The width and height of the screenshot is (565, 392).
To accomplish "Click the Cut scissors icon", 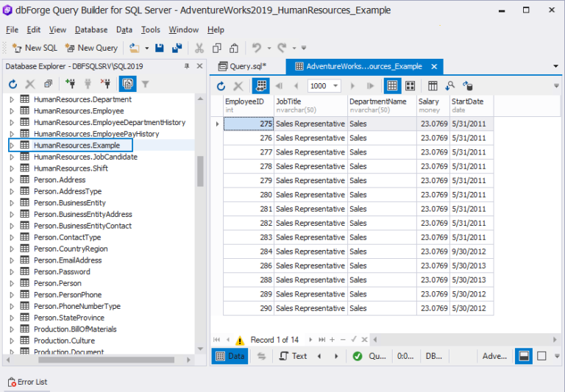I will tap(199, 48).
